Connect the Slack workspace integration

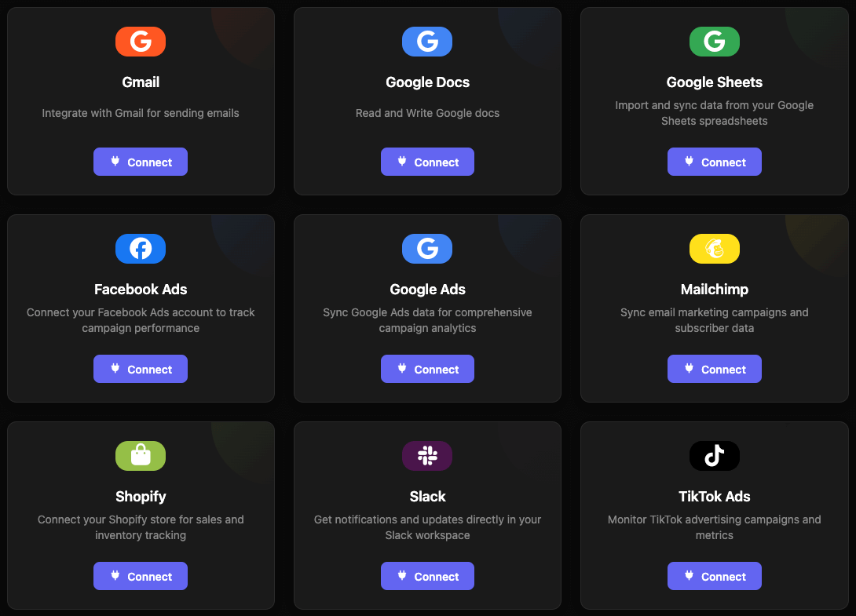point(427,577)
